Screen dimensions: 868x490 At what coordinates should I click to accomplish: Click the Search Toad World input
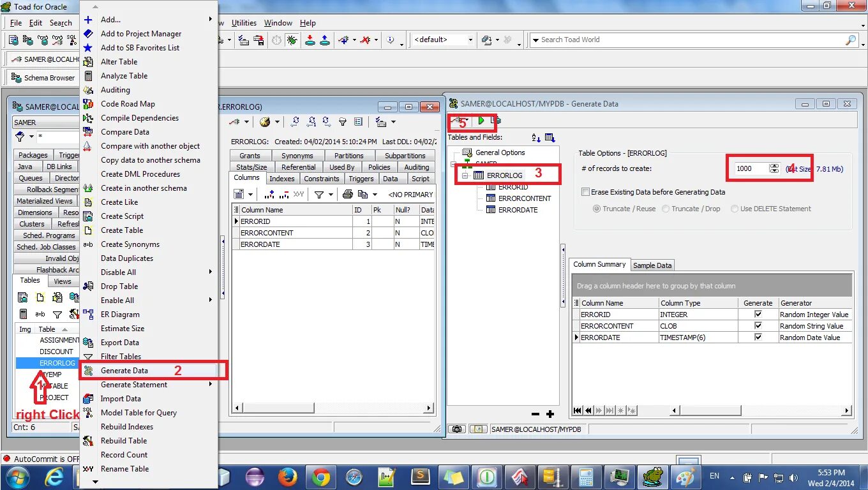pyautogui.click(x=691, y=40)
